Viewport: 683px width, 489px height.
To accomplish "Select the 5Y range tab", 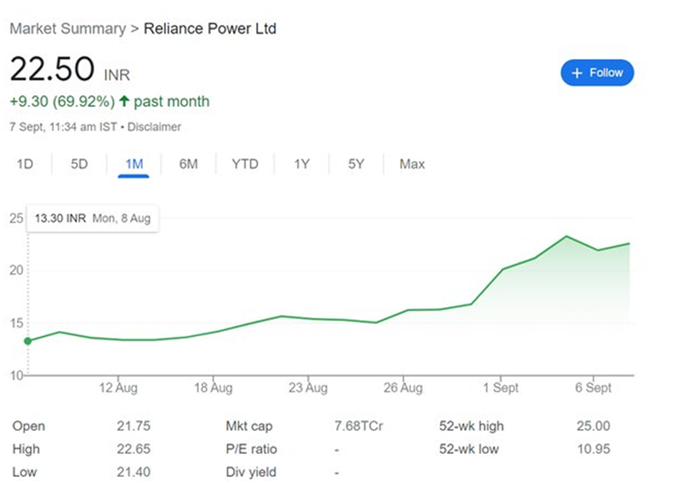I will tap(356, 164).
